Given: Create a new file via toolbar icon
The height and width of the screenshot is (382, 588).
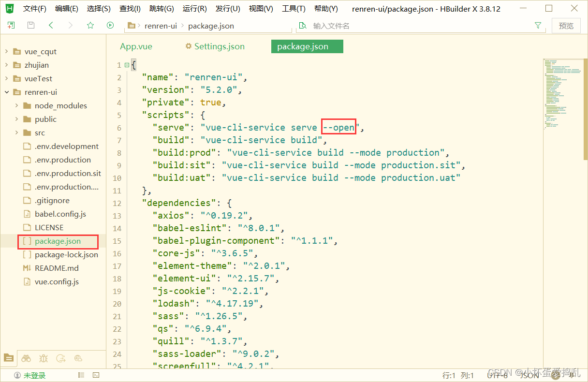Looking at the screenshot, I should 11,25.
